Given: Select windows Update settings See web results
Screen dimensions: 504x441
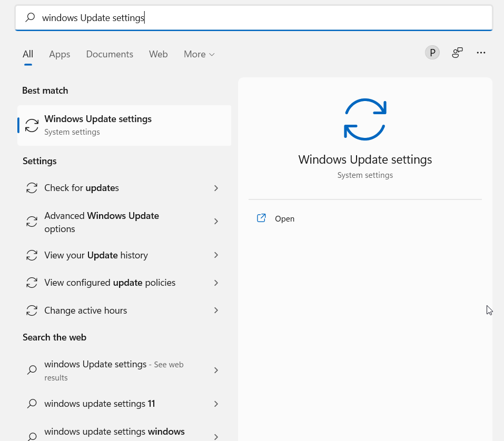Looking at the screenshot, I should click(124, 370).
